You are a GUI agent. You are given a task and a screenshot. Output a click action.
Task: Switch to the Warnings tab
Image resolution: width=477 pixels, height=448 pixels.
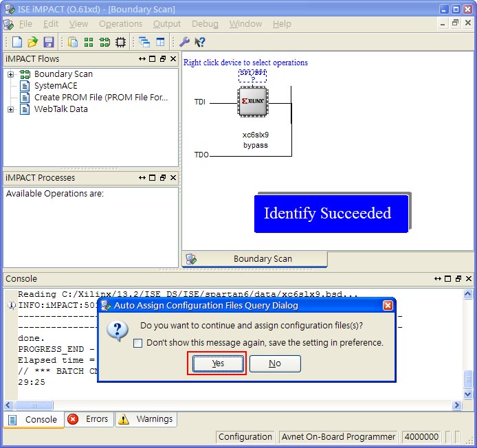pos(146,419)
